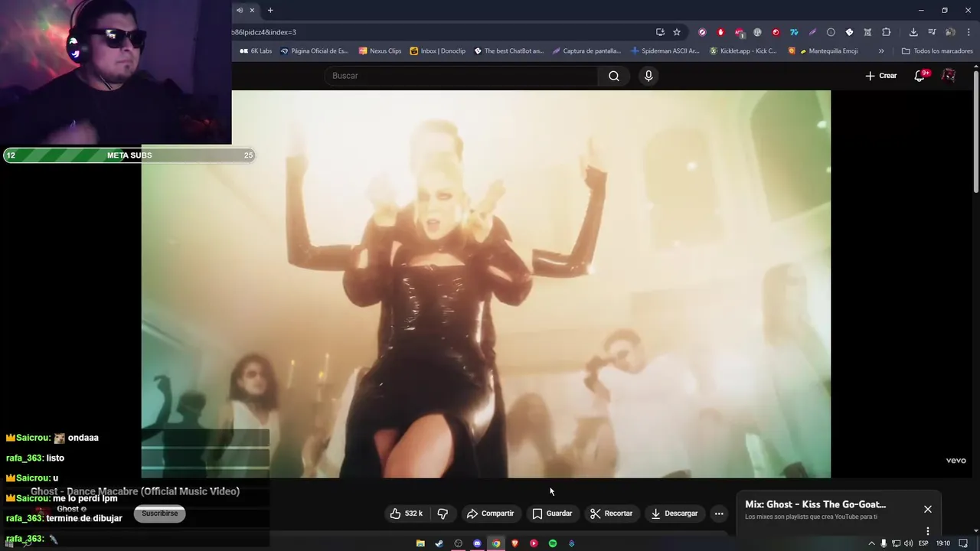Open Página Oficial de Es... bookmark
Viewport: 980px width, 551px height.
314,51
